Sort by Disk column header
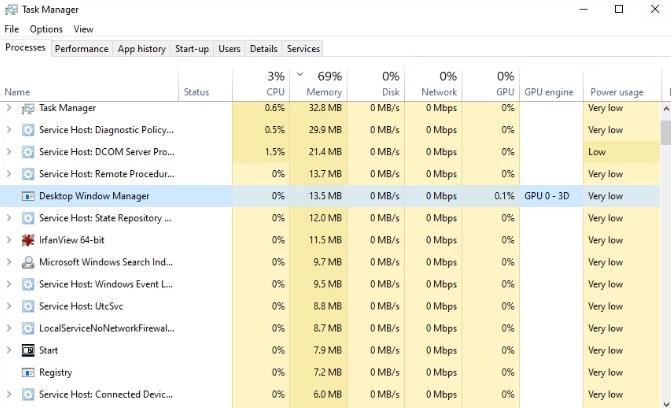This screenshot has height=408, width=671. [x=376, y=84]
